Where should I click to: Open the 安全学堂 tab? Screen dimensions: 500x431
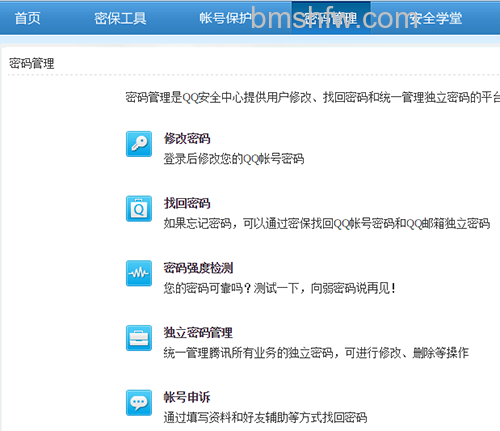pos(436,18)
